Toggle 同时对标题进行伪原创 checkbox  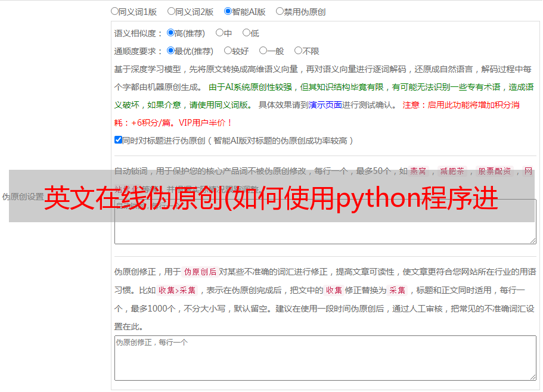(118, 140)
